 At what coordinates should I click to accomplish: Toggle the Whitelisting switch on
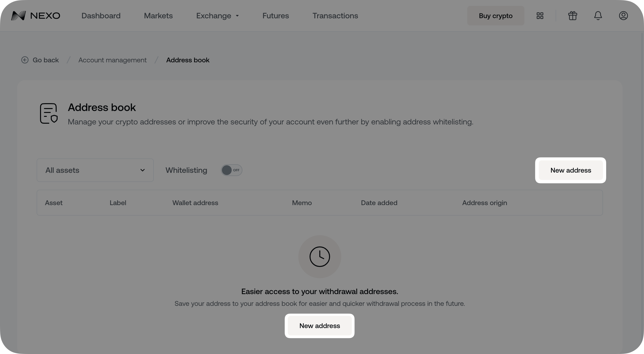tap(231, 170)
